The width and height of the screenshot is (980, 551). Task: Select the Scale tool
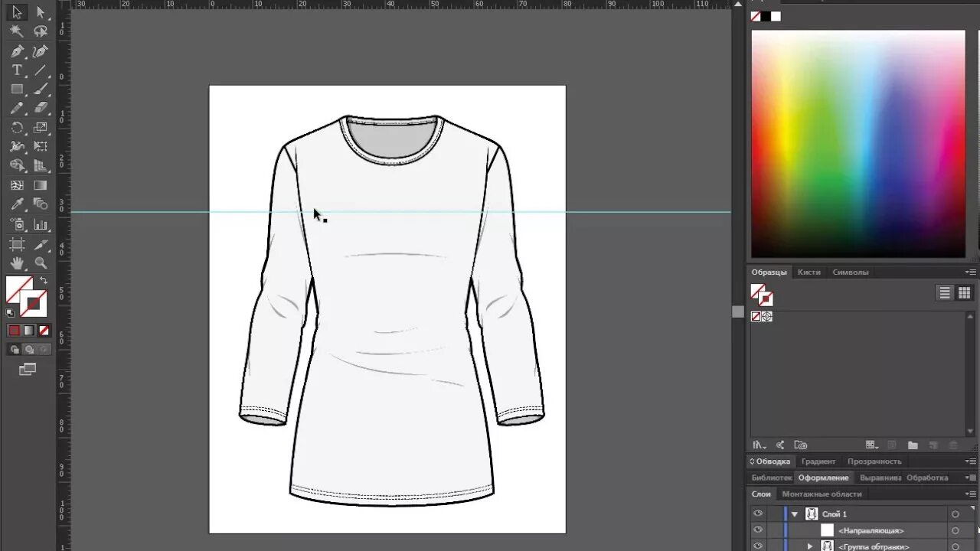tap(41, 128)
